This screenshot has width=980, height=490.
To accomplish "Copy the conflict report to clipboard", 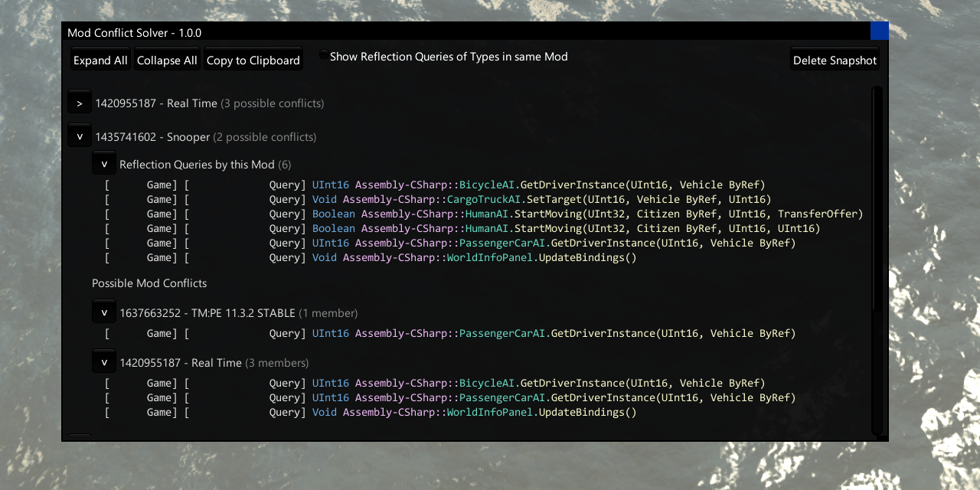I will pos(253,59).
